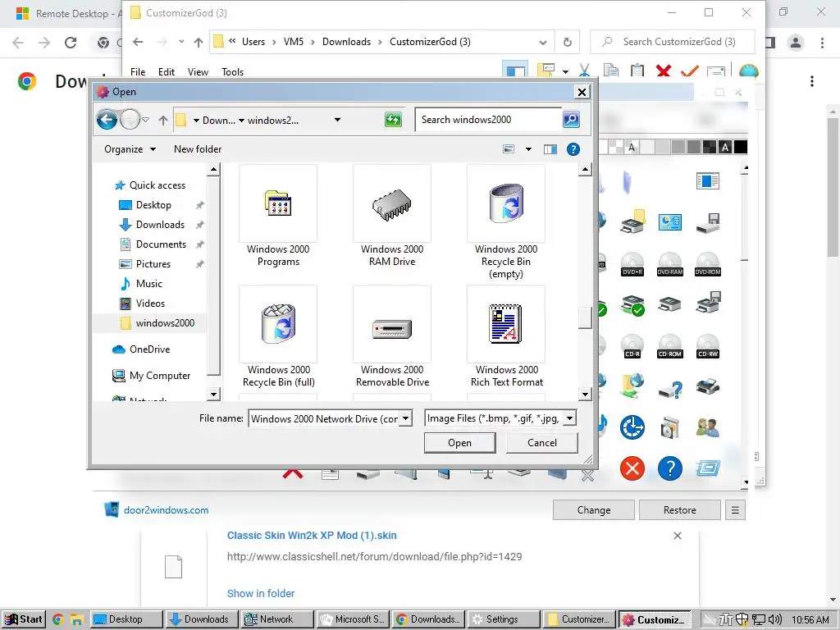
Task: Pick the DVD-R disc icon in CustomizerGod
Action: 632,264
